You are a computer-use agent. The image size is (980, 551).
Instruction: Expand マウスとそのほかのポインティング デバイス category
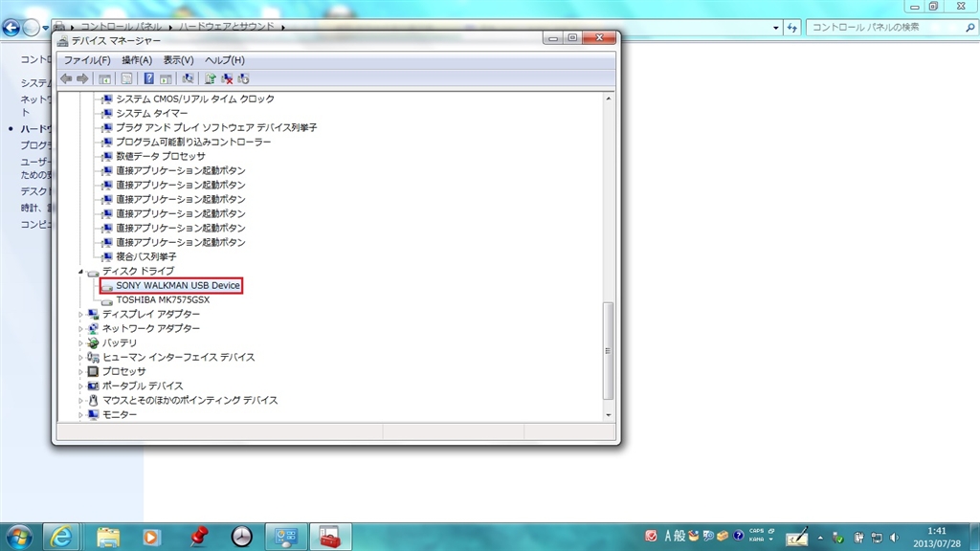(x=80, y=401)
